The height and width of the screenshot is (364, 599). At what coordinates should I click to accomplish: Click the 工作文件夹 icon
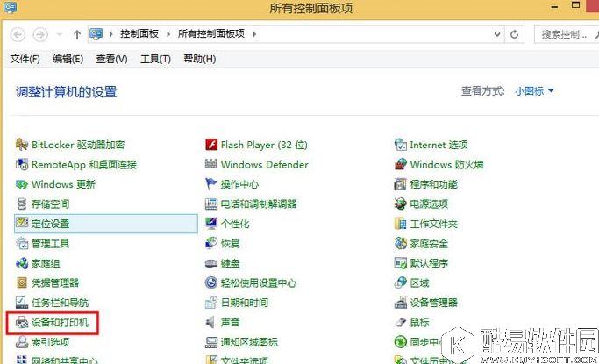tap(400, 224)
